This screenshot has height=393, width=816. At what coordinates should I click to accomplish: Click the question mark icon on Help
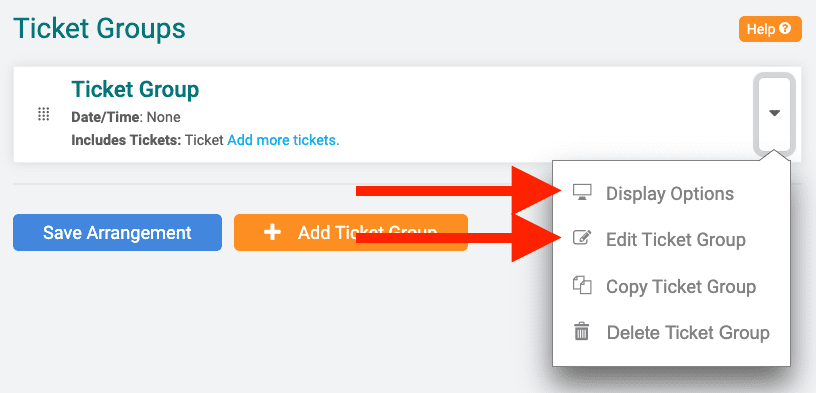(785, 29)
